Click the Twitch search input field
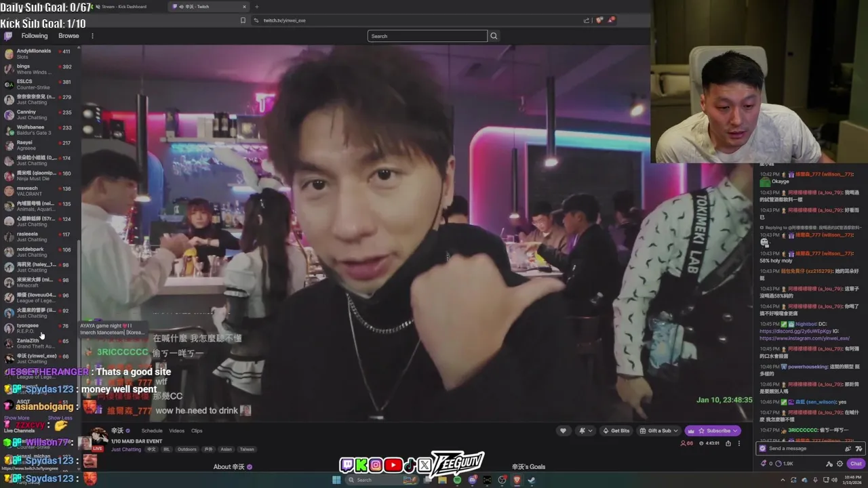 click(x=427, y=36)
